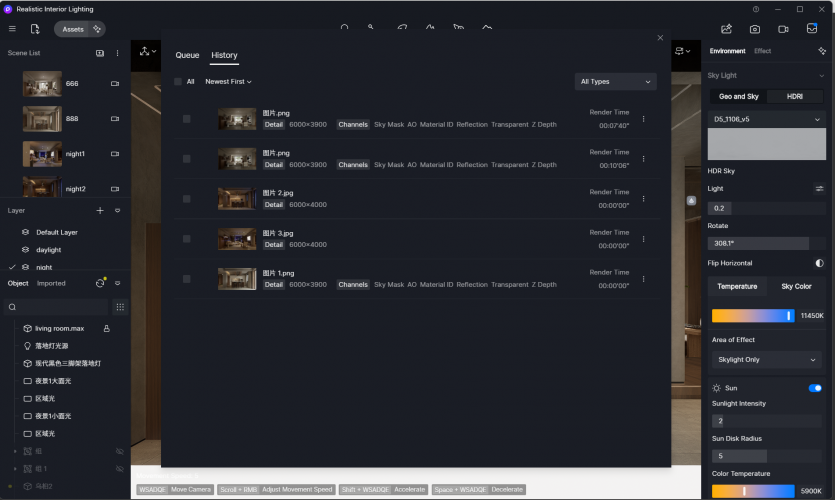Check the All checkbox in History

pyautogui.click(x=178, y=82)
